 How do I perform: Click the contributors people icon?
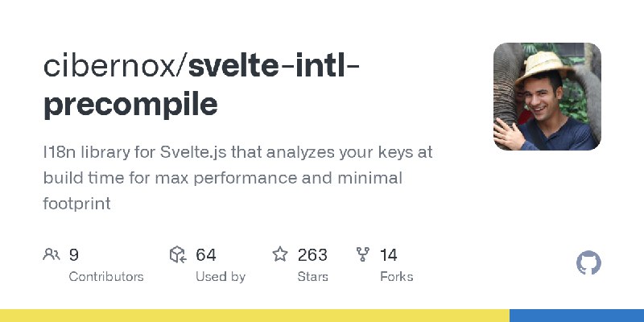[52, 254]
